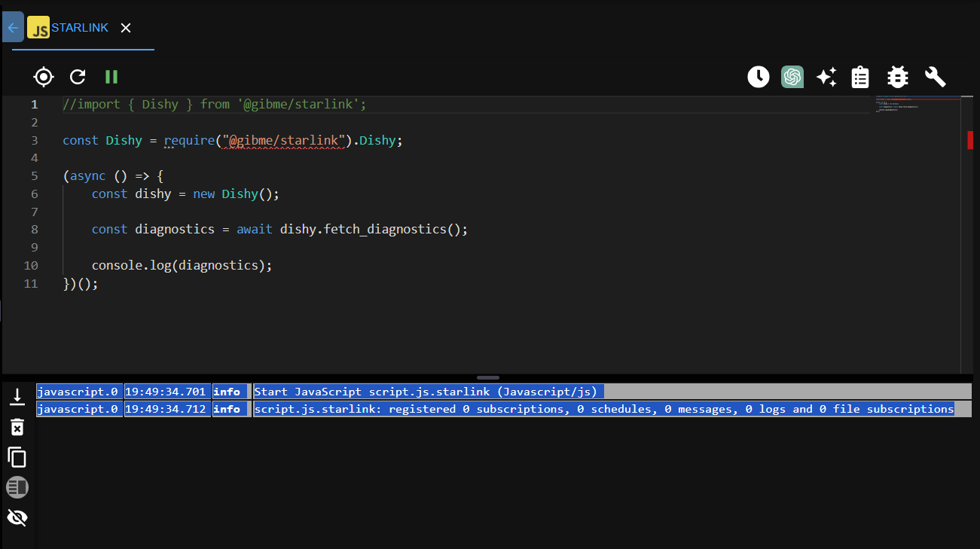Click 'javascript.0' in the 19:49:34.701 log row

point(78,392)
